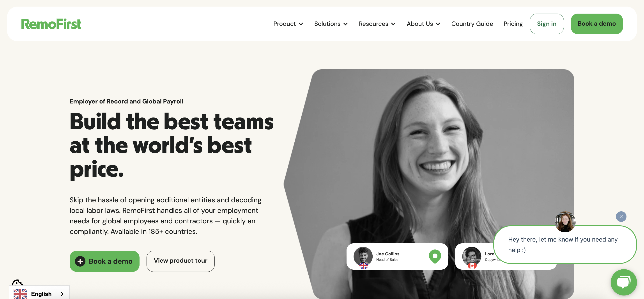Click Joe Collins profile photo

point(363,256)
